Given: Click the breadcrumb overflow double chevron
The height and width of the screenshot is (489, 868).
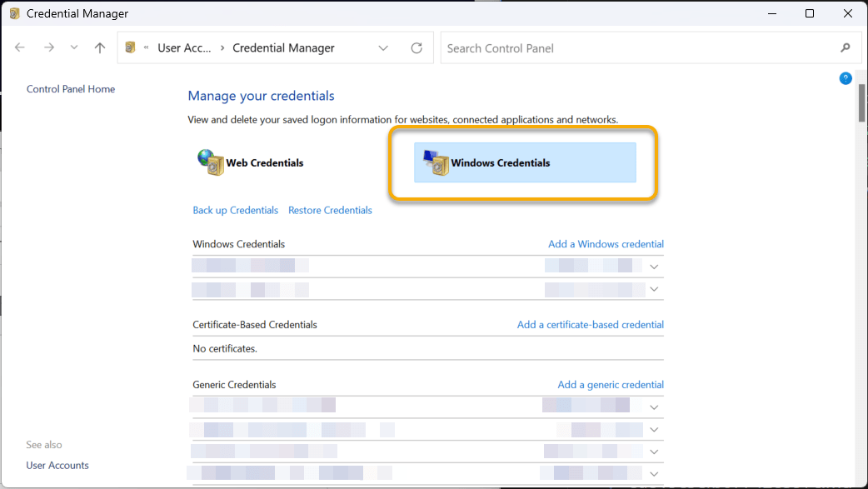Looking at the screenshot, I should (146, 47).
